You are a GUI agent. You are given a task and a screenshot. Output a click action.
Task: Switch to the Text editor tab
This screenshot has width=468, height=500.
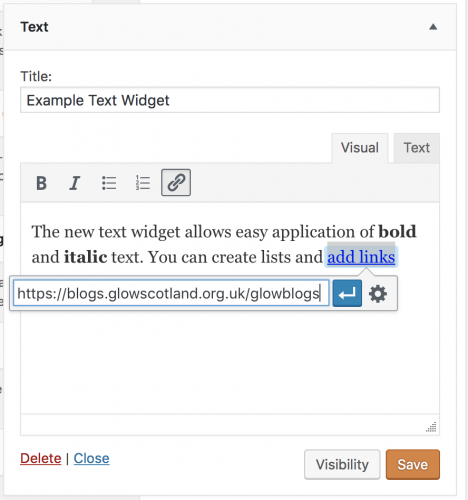417,148
